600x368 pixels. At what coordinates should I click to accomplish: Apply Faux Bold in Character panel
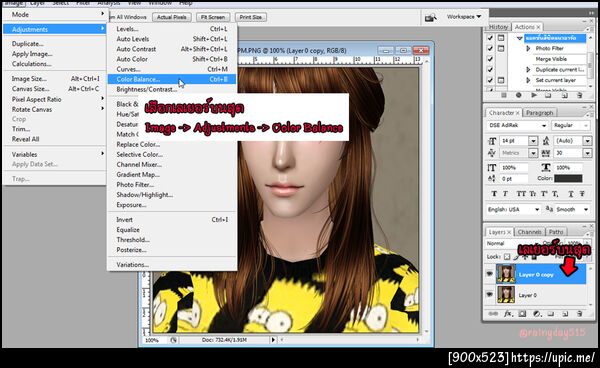click(494, 194)
